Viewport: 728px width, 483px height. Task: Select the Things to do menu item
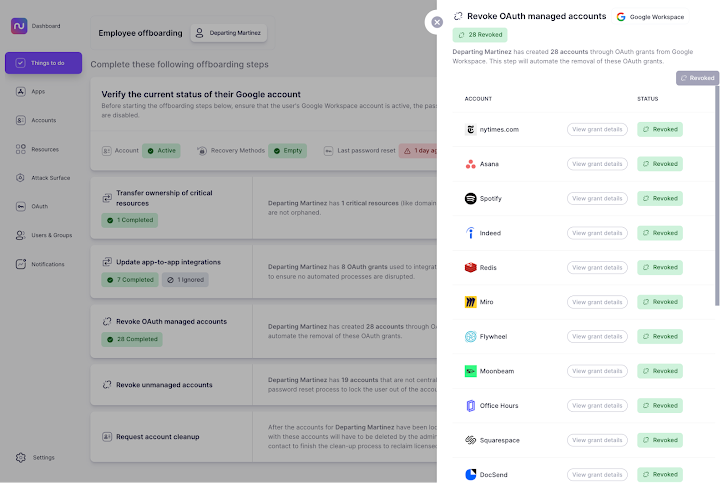tap(43, 63)
